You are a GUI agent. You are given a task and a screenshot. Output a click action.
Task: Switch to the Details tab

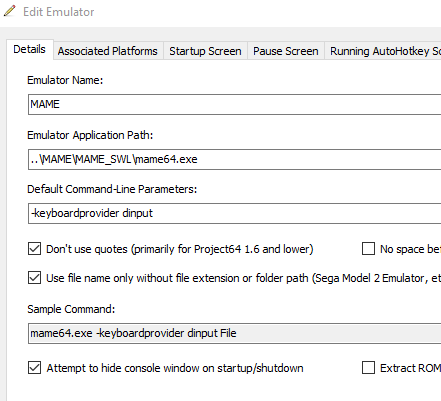point(29,49)
